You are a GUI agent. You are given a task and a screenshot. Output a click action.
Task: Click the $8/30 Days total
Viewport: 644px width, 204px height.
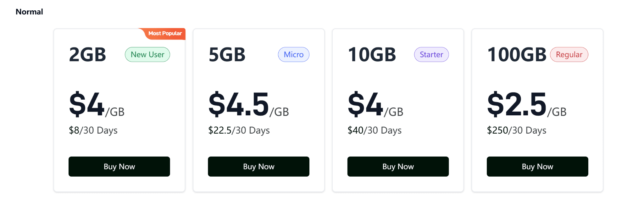point(93,130)
